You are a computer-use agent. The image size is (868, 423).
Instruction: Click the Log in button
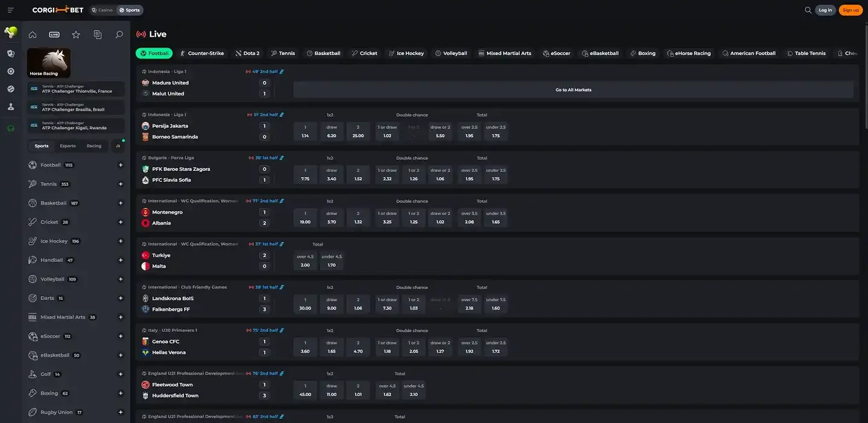pos(825,10)
